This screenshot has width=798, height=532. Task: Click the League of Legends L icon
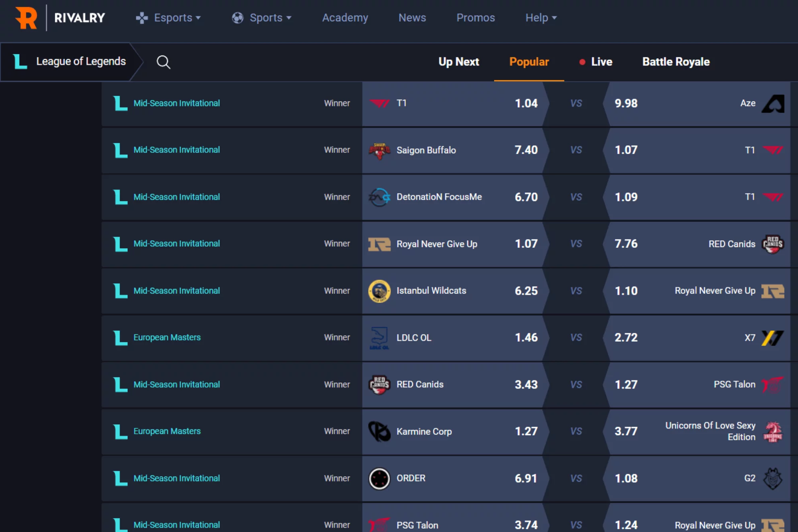point(20,61)
